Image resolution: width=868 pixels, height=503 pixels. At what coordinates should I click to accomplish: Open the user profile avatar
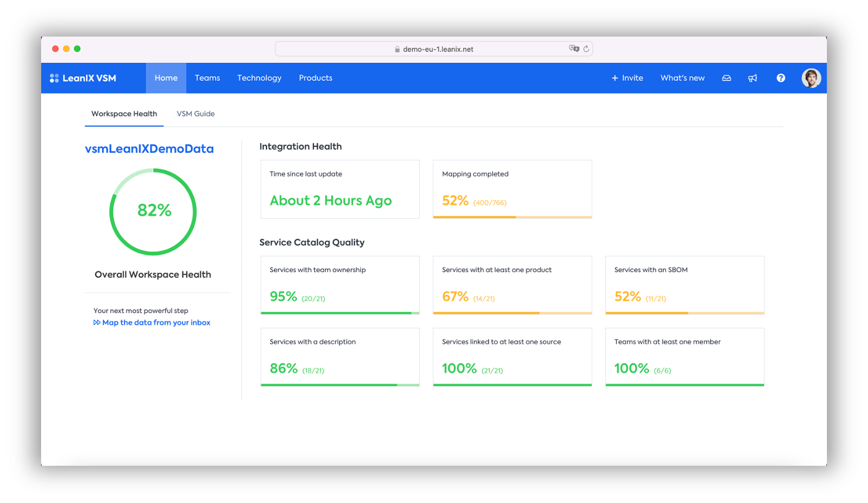[811, 78]
